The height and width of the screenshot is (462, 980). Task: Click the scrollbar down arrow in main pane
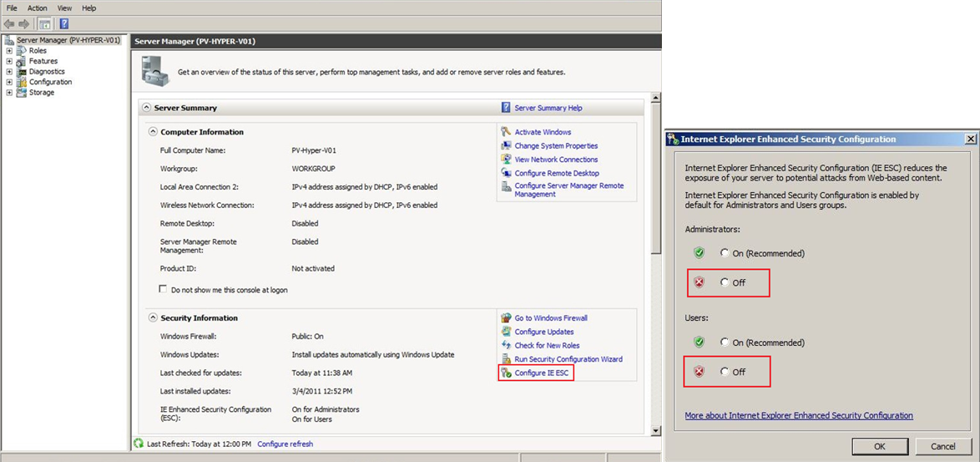coord(655,431)
